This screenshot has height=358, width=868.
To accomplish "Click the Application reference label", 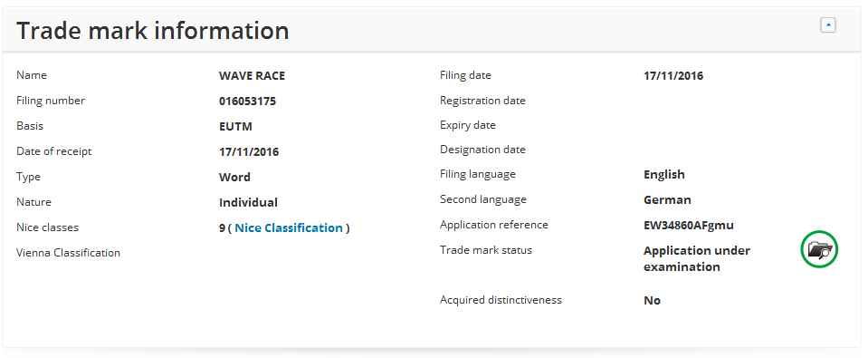I will coord(494,225).
